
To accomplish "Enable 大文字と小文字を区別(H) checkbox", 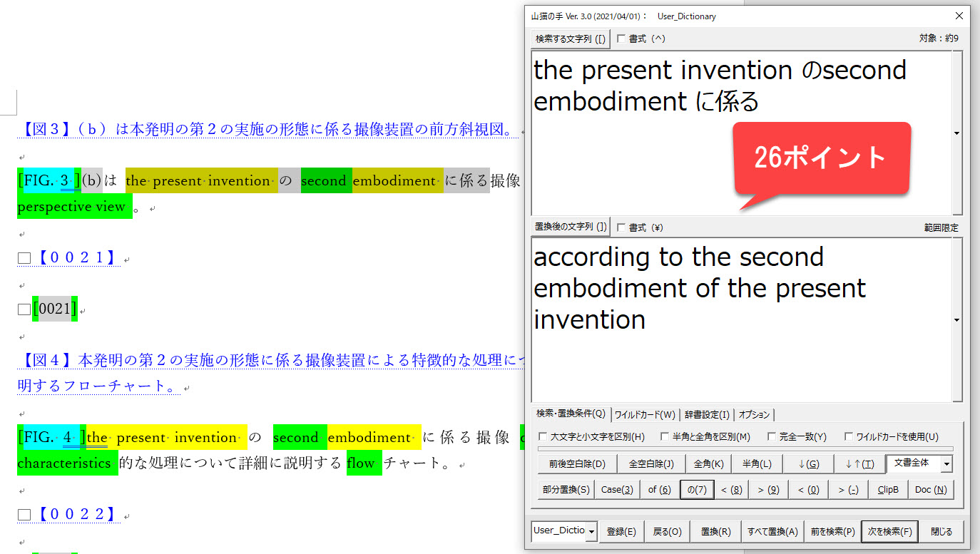I will coord(543,437).
